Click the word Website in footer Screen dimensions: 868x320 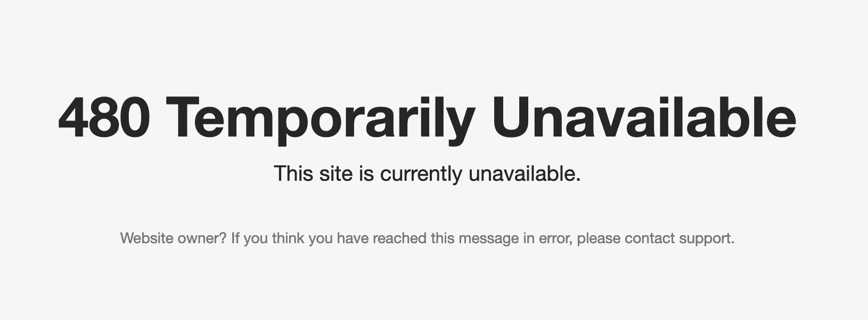147,238
